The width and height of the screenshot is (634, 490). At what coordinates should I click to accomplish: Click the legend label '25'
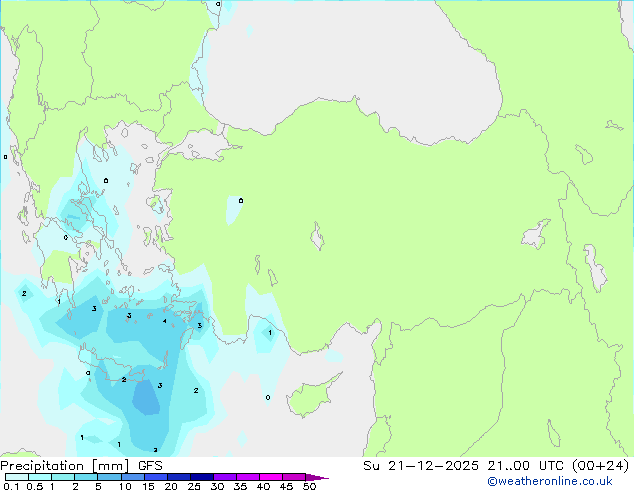(x=194, y=486)
